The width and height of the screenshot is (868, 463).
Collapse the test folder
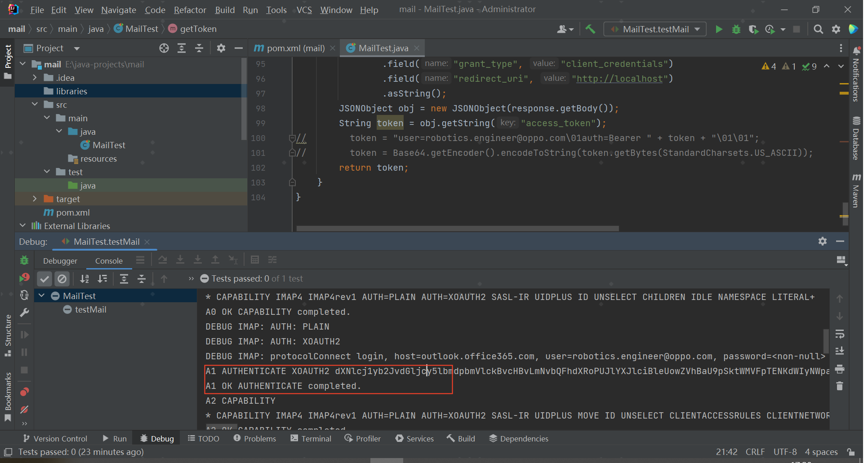pos(47,172)
